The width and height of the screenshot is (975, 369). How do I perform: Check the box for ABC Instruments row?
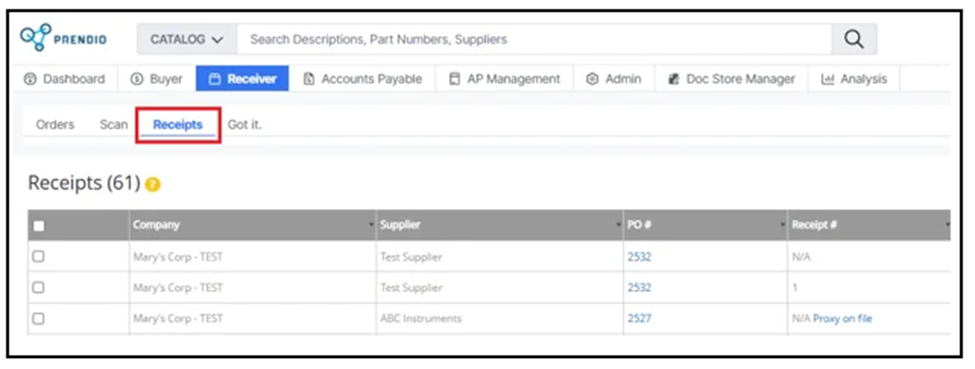tap(39, 319)
